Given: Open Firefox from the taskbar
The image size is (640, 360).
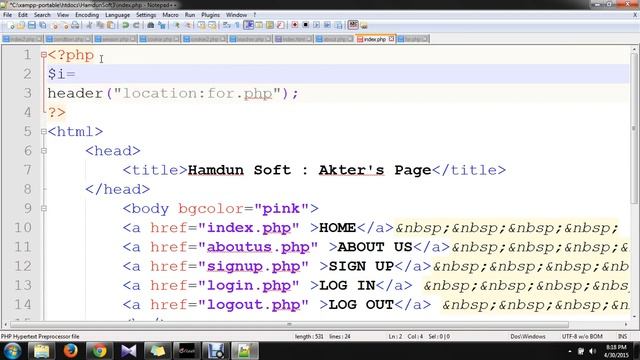Looking at the screenshot, I should coord(70,351).
